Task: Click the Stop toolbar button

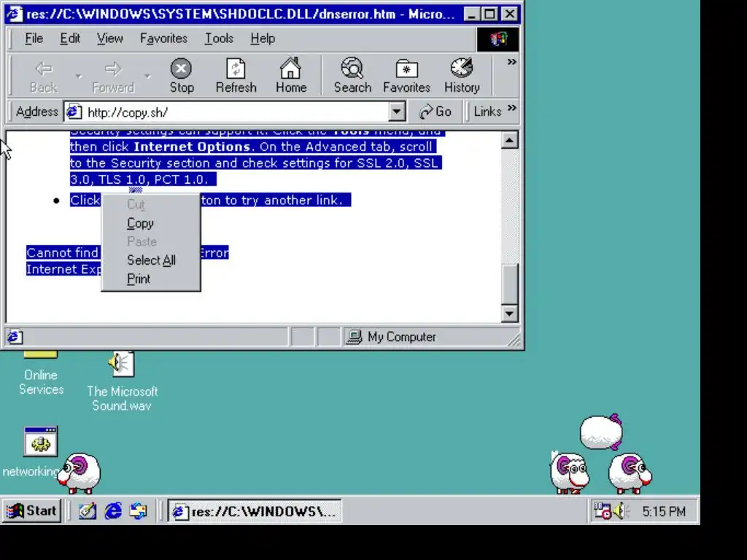Action: (x=182, y=75)
